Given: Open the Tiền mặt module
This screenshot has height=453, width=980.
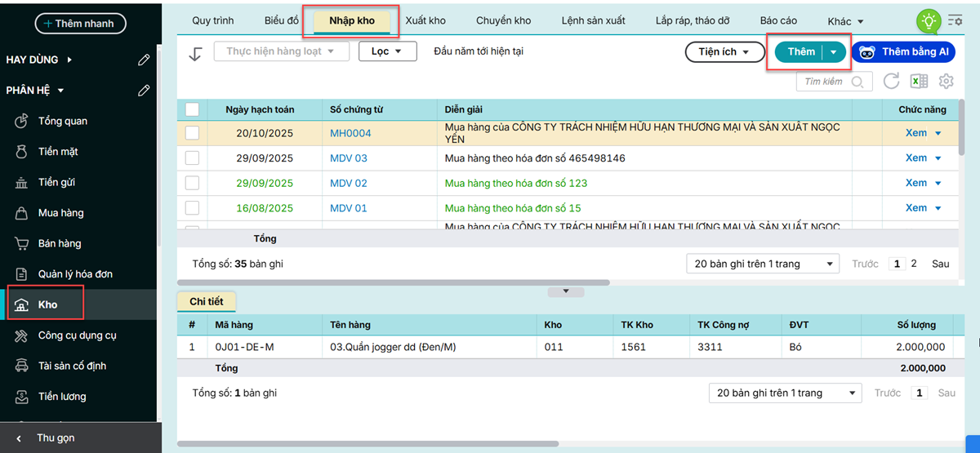Looking at the screenshot, I should [58, 152].
